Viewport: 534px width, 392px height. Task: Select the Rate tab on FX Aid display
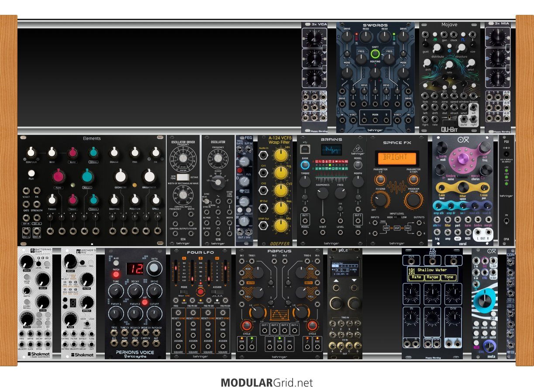click(417, 277)
